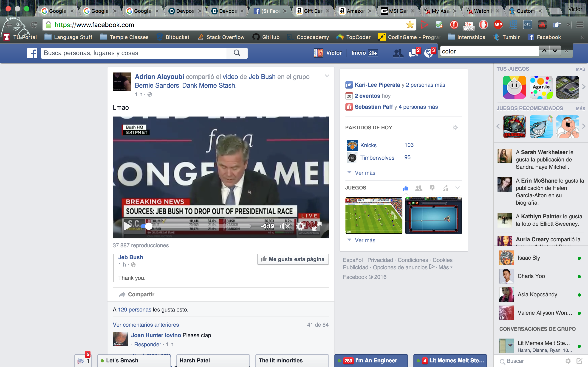The width and height of the screenshot is (588, 367).
Task: Toggle video fullscreen mode
Action: (x=317, y=226)
